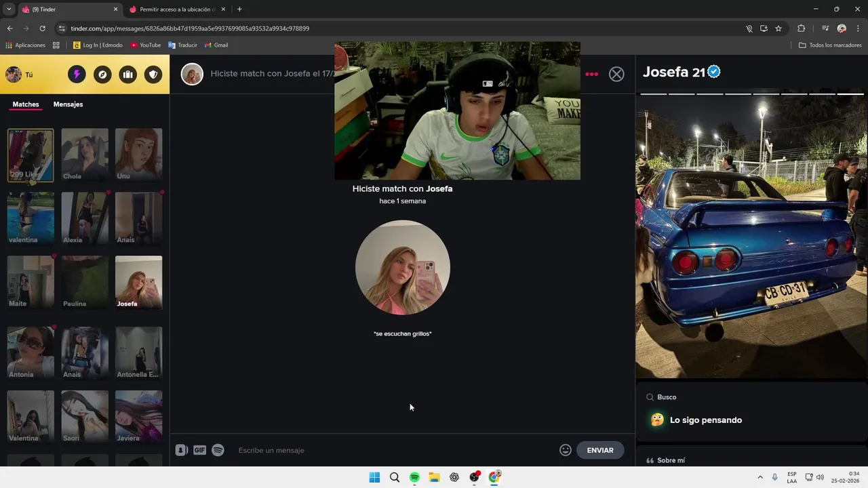Image resolution: width=868 pixels, height=488 pixels.
Task: Click Josefa's large round profile photo
Action: click(403, 267)
